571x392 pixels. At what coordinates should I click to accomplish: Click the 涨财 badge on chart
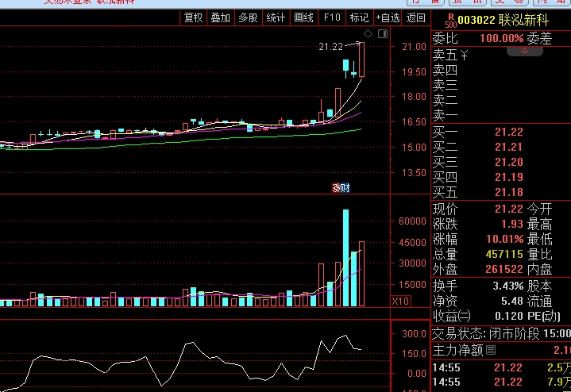click(x=341, y=188)
